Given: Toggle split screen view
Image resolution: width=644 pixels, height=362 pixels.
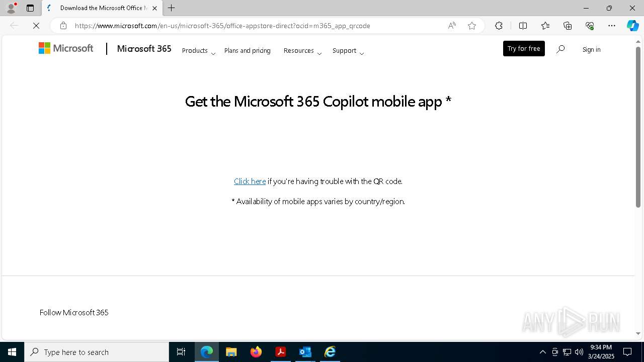Looking at the screenshot, I should click(x=523, y=26).
